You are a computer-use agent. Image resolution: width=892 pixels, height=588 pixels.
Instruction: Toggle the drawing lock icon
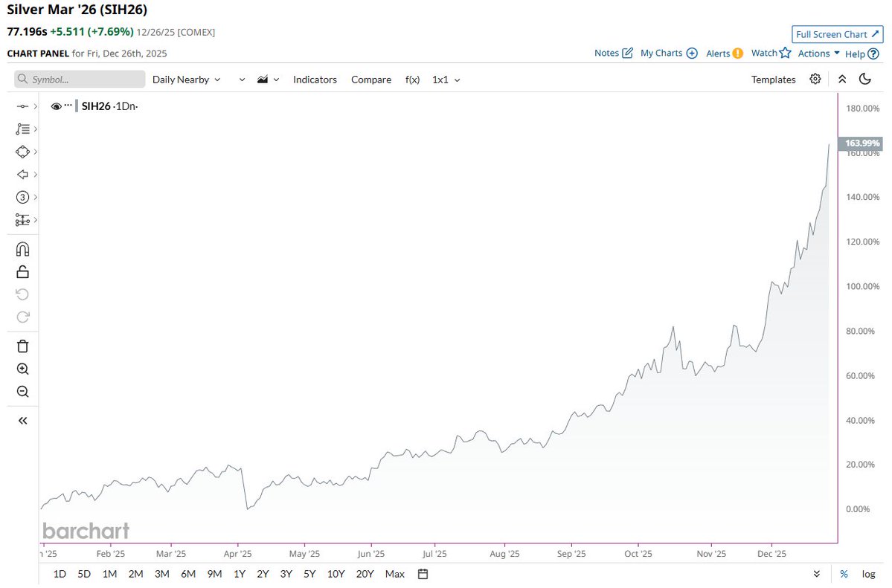[x=23, y=272]
